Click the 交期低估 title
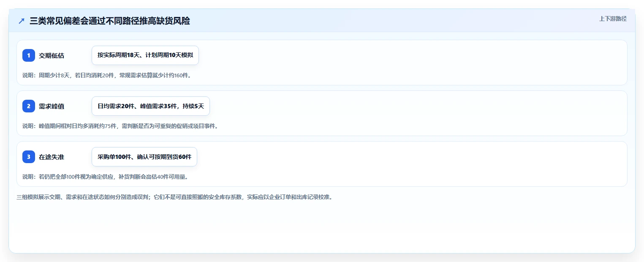 point(52,55)
